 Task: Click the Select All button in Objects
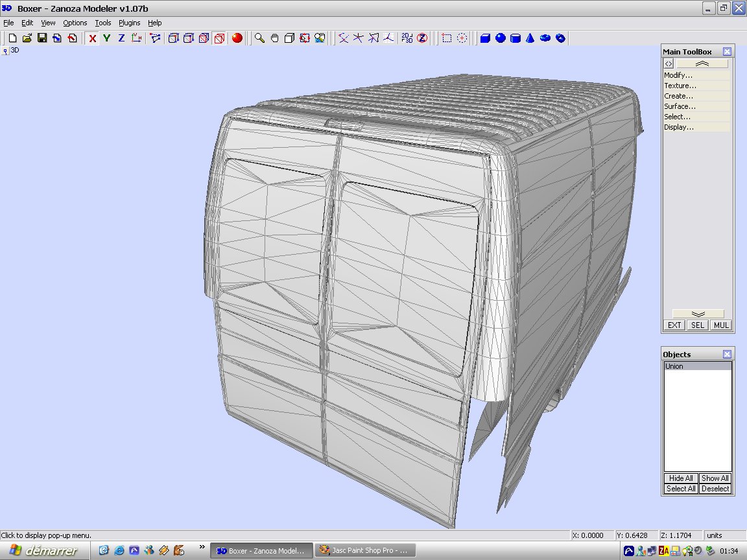tap(681, 489)
